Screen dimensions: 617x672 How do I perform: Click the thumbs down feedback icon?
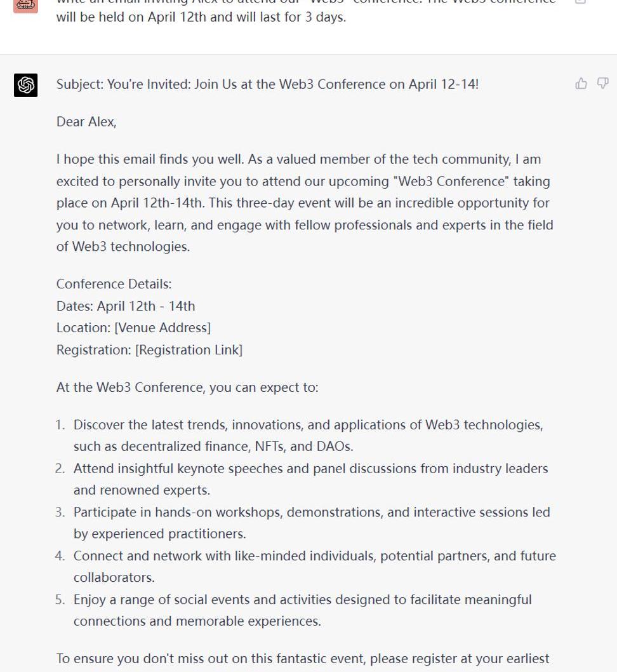pyautogui.click(x=602, y=84)
